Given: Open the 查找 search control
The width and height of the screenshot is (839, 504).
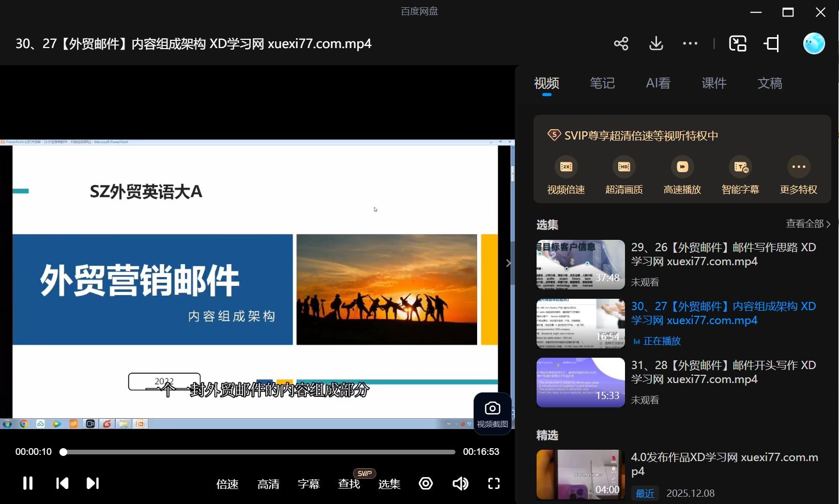Looking at the screenshot, I should [x=348, y=484].
